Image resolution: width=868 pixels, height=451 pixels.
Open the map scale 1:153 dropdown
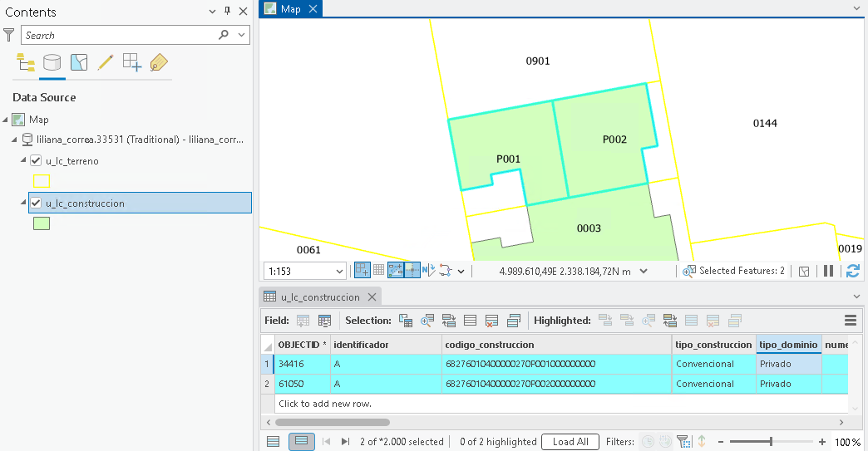coord(339,272)
